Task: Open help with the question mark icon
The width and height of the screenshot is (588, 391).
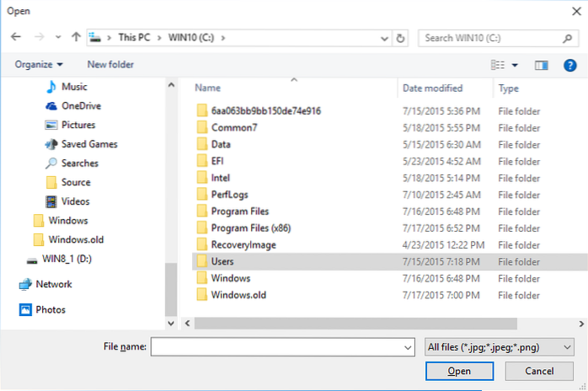Action: pos(569,65)
